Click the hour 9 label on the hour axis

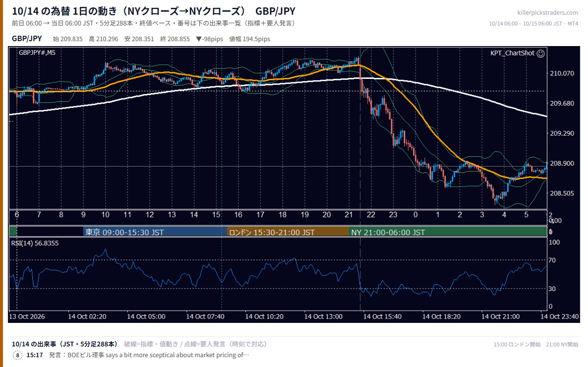point(83,215)
